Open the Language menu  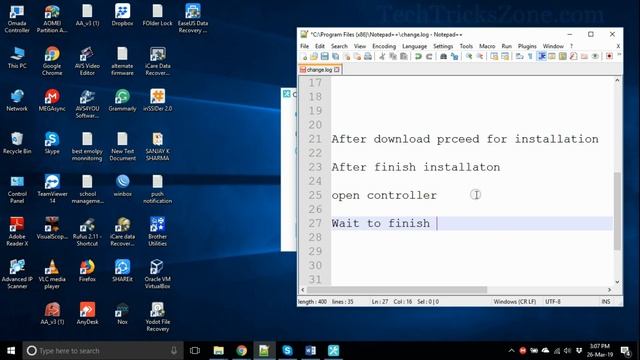414,46
